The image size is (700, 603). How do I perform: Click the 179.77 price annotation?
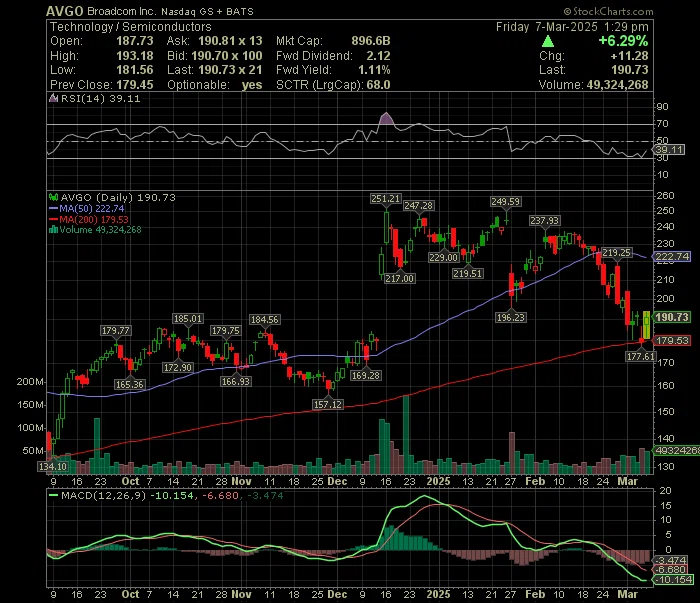pyautogui.click(x=116, y=331)
